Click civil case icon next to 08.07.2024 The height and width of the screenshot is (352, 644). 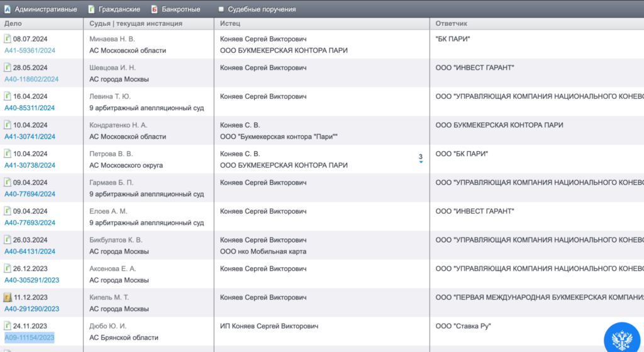tap(8, 38)
